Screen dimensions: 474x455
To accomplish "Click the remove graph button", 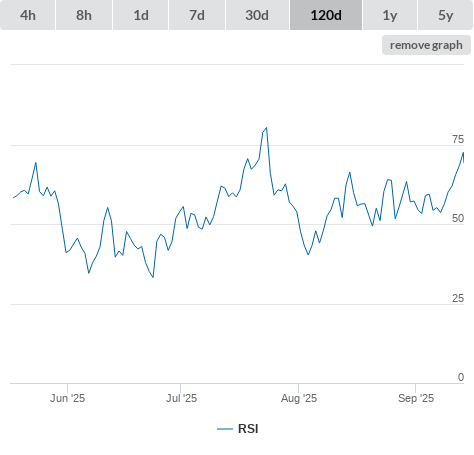I will [426, 45].
